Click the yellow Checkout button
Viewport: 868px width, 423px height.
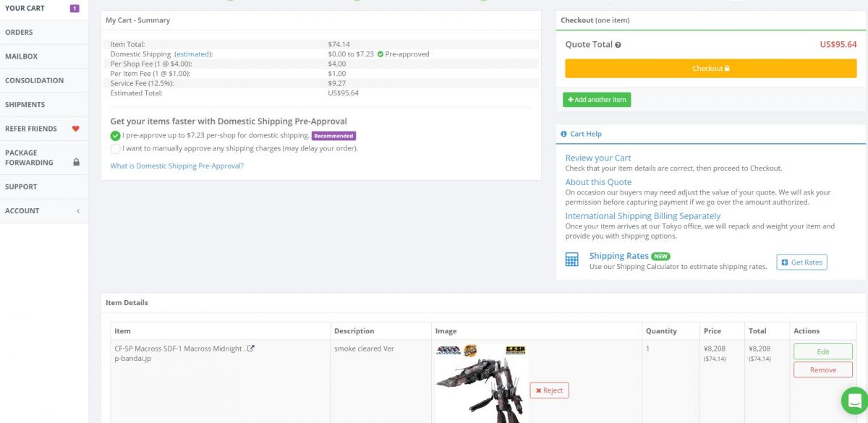(711, 69)
